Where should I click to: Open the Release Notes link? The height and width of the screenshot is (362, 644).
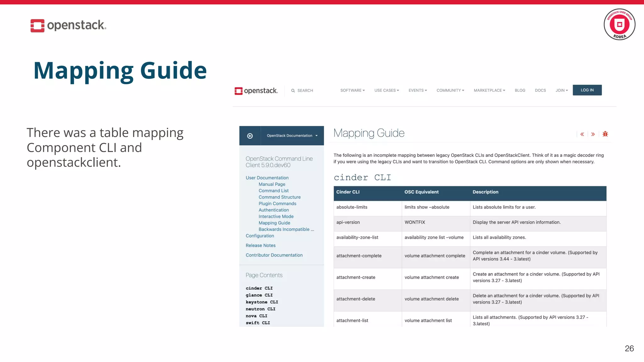(260, 246)
